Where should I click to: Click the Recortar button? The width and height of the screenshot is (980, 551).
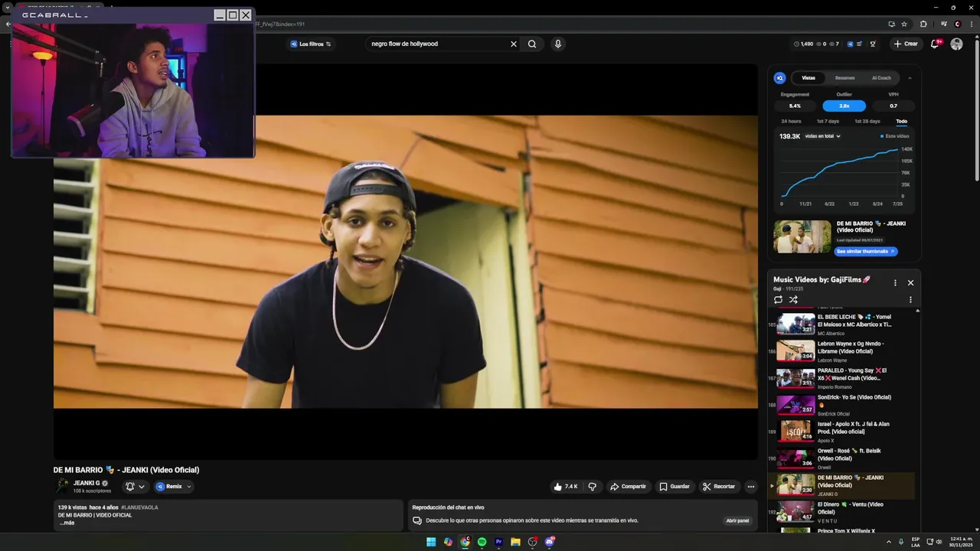719,487
